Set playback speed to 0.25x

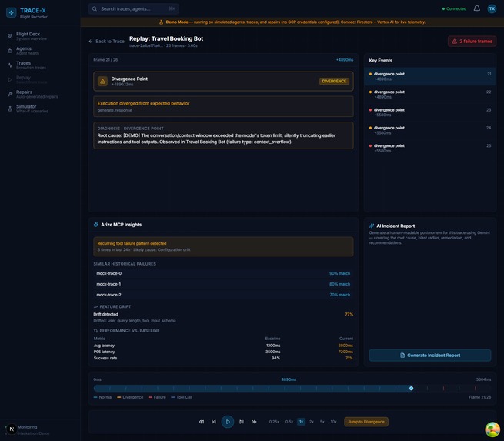coord(274,422)
